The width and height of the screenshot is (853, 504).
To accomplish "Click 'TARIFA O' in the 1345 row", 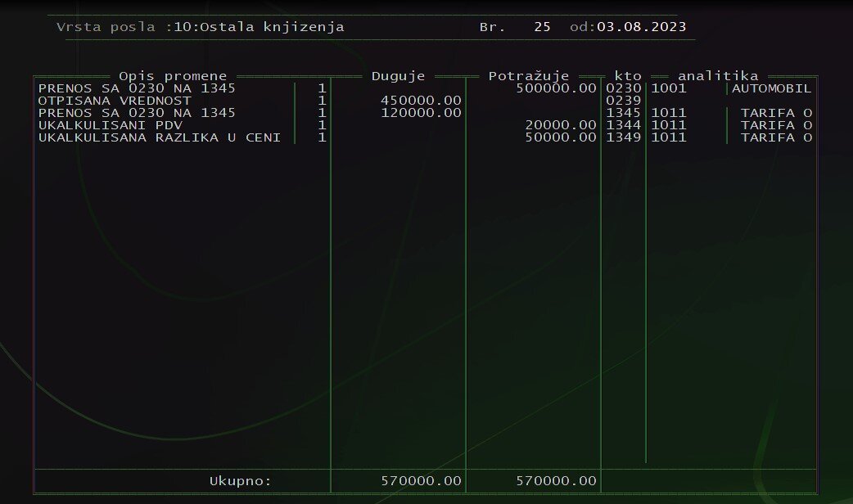I will point(776,113).
